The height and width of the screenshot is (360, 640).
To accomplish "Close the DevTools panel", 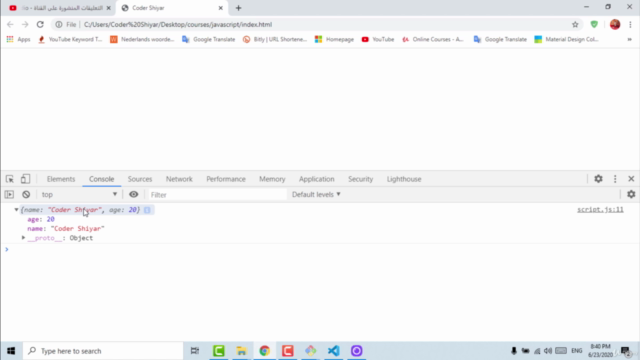I will pyautogui.click(x=631, y=179).
